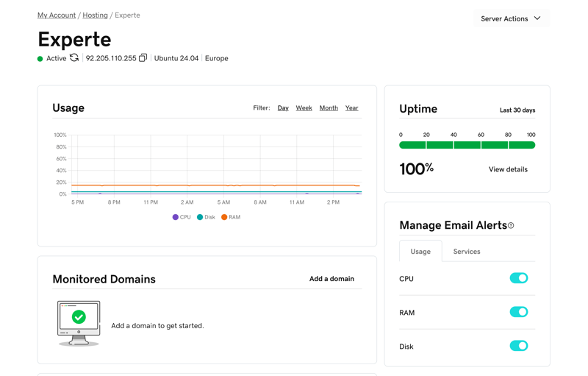
Task: Click the green Active status dot
Action: tap(40, 59)
